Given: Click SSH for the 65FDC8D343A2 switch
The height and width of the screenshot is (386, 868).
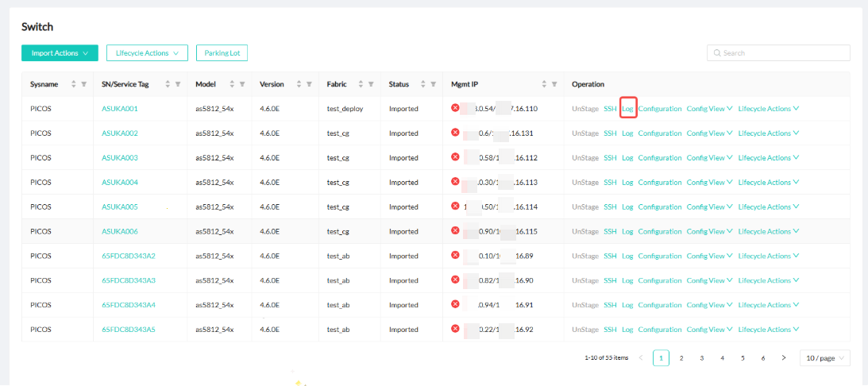Looking at the screenshot, I should (x=610, y=256).
